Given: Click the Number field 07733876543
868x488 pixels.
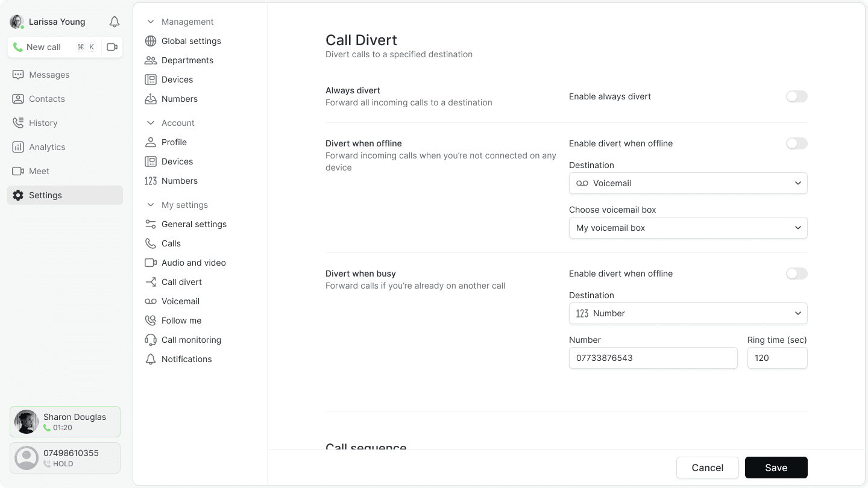Looking at the screenshot, I should 653,358.
